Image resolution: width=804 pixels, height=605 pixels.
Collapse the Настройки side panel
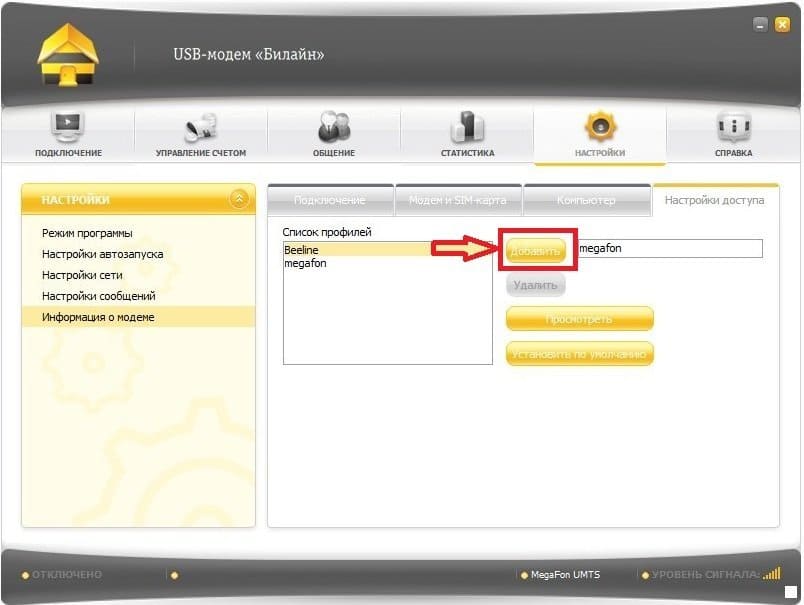[239, 199]
